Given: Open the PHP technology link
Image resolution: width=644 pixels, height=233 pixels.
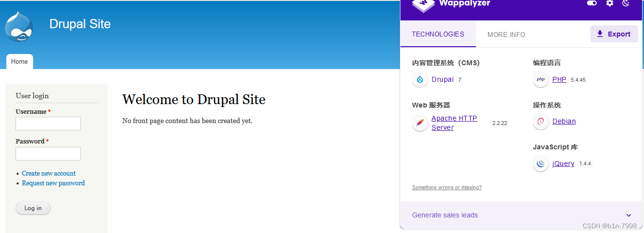Looking at the screenshot, I should [559, 79].
